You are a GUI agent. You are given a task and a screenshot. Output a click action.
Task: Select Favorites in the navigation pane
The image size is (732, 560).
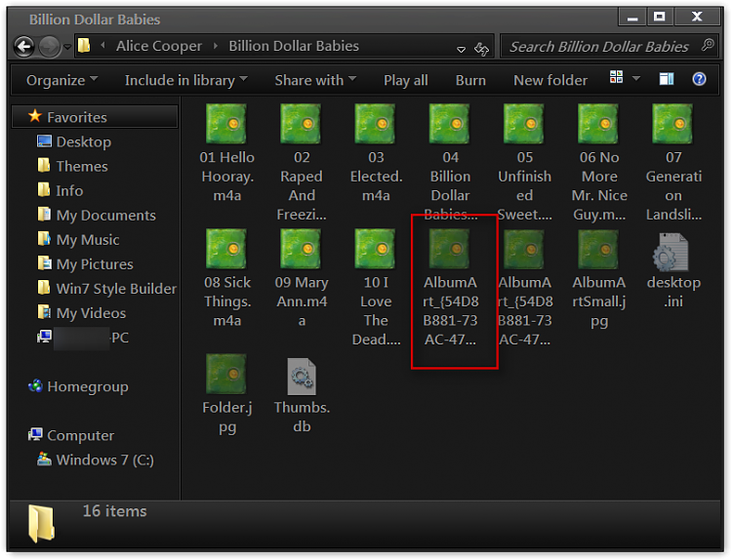coord(95,117)
